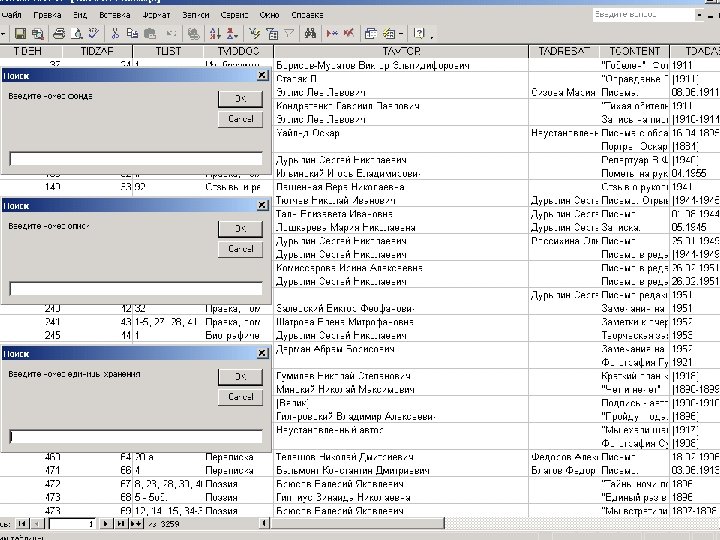Click cell 'Гумилев Николай Степанович'

click(x=401, y=376)
